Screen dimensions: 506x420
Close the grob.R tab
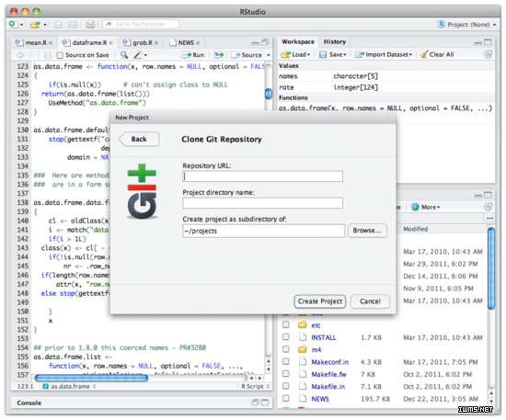[x=156, y=43]
